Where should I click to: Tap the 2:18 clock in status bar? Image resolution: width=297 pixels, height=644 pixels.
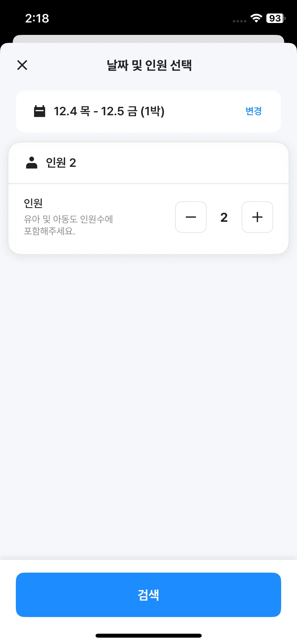pos(37,19)
